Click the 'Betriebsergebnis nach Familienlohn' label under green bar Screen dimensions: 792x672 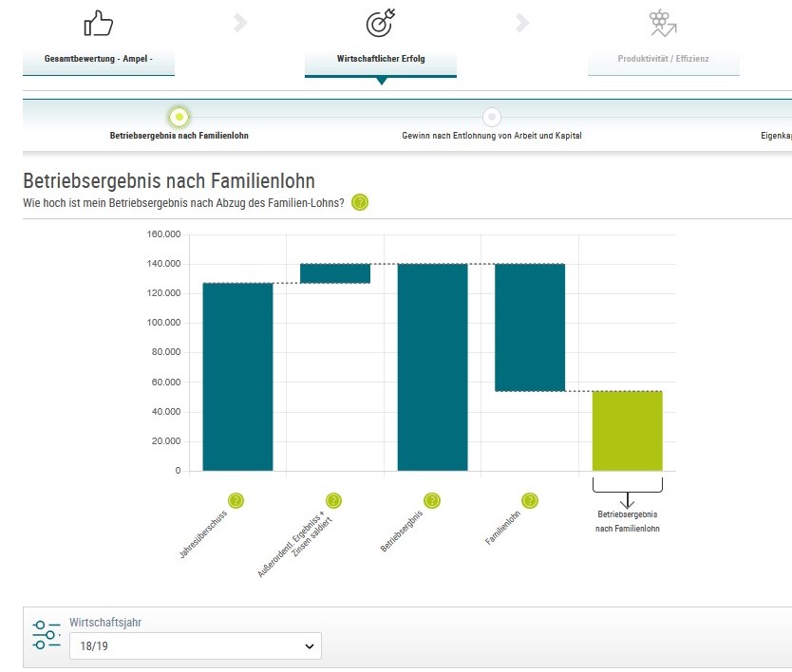click(628, 521)
